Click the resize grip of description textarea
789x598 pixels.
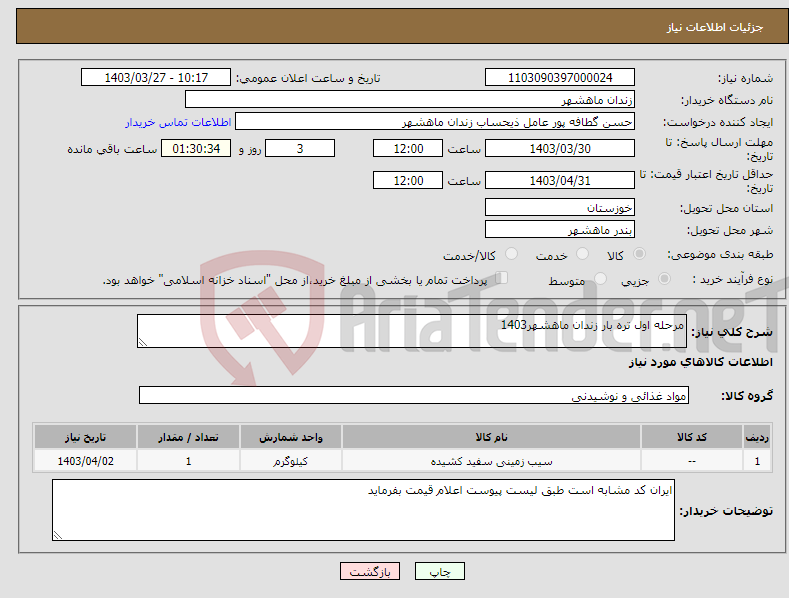click(142, 342)
